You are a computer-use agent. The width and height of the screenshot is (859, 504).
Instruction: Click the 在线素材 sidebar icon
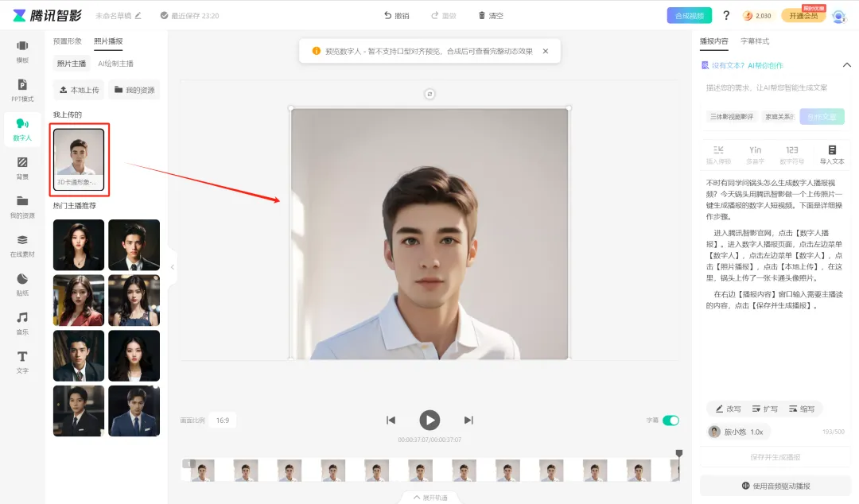tap(22, 245)
